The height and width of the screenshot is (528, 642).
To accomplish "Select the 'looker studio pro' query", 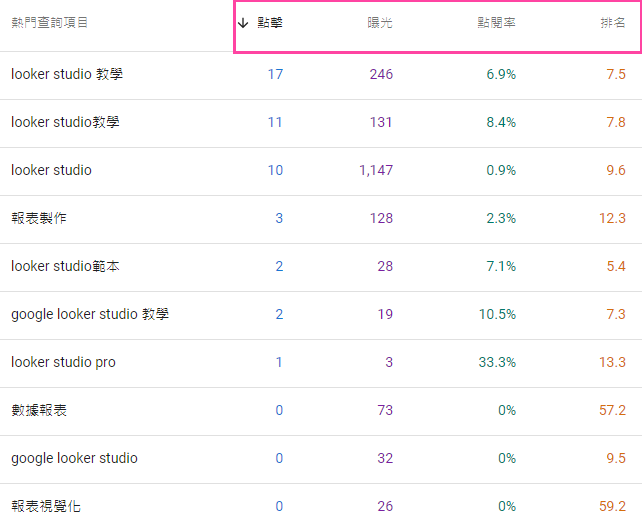I will [x=63, y=362].
